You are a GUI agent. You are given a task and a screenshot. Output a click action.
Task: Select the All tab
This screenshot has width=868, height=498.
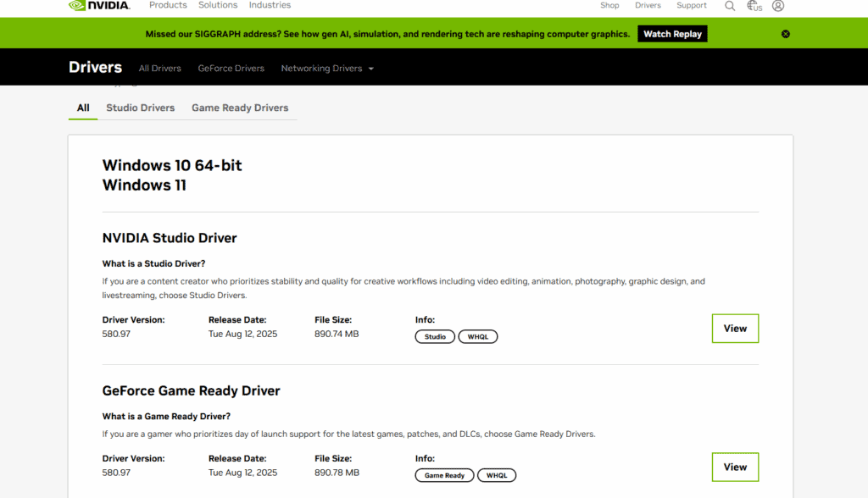coord(82,108)
